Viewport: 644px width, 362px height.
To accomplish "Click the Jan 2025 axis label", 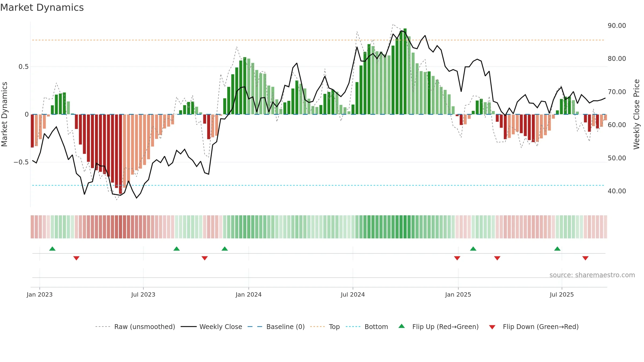I will (x=458, y=294).
